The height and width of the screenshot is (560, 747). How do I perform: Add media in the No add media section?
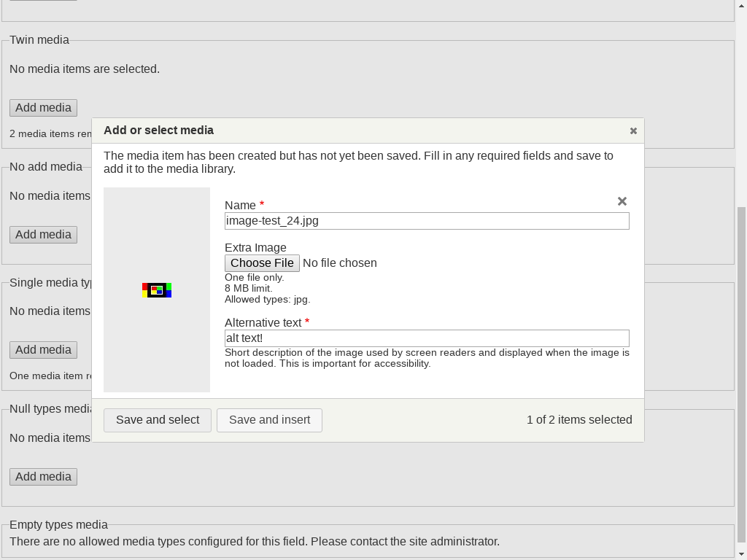43,235
